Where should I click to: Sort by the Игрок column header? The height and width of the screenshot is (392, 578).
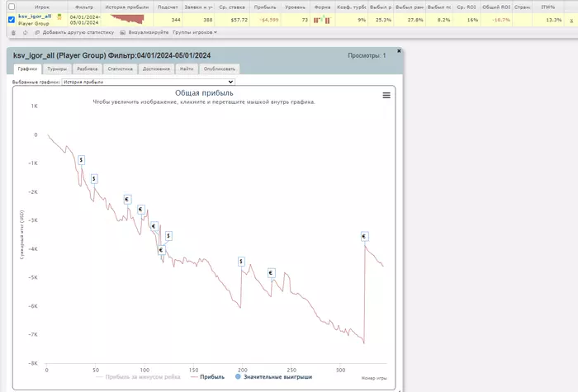[x=42, y=7]
